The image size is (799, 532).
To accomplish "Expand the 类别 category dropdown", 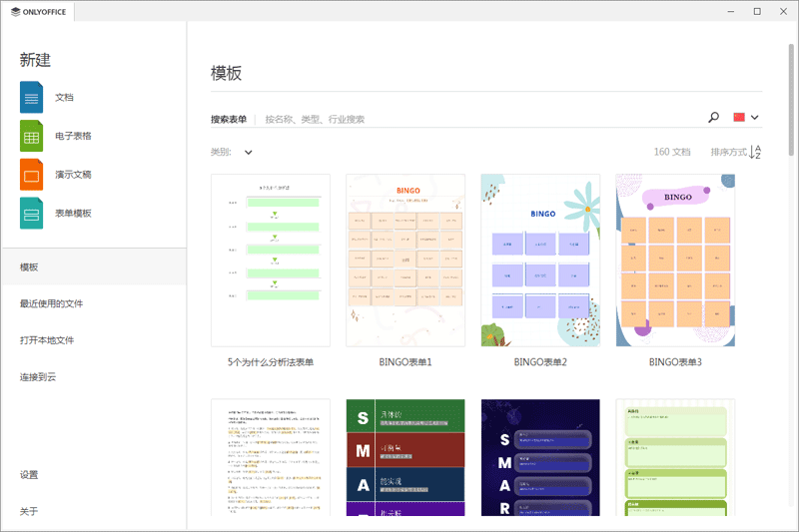I will click(248, 153).
